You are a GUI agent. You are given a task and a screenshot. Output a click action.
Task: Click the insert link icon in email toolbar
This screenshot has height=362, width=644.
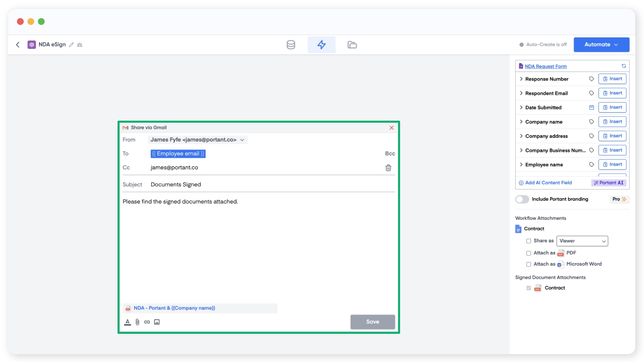[x=147, y=322]
